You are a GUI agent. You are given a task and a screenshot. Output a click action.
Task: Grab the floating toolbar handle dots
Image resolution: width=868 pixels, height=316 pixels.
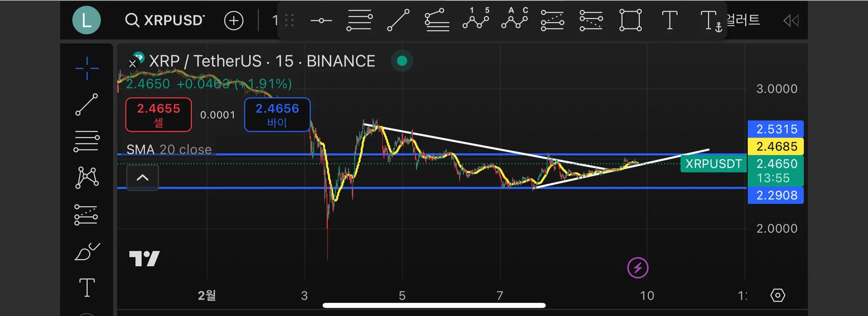coord(289,20)
